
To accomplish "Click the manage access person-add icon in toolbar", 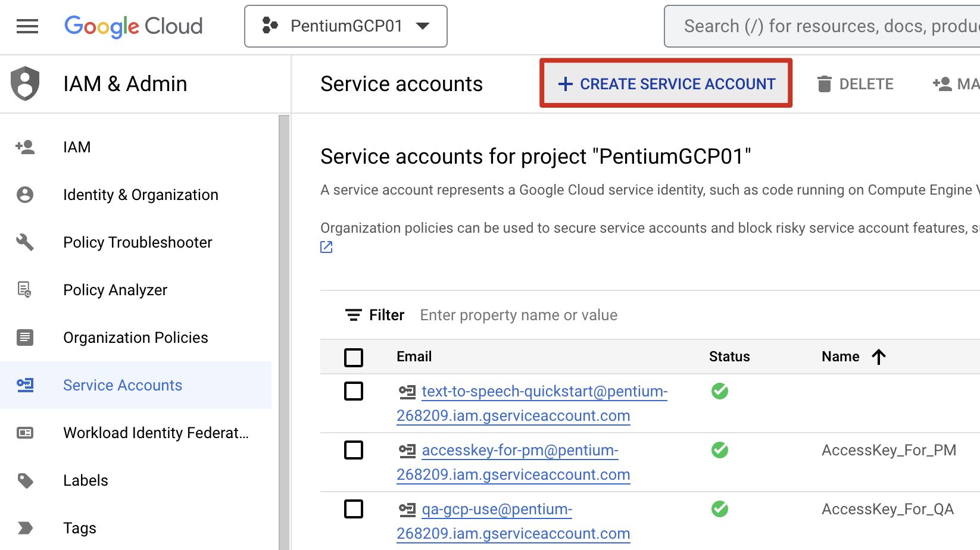I will [x=942, y=84].
